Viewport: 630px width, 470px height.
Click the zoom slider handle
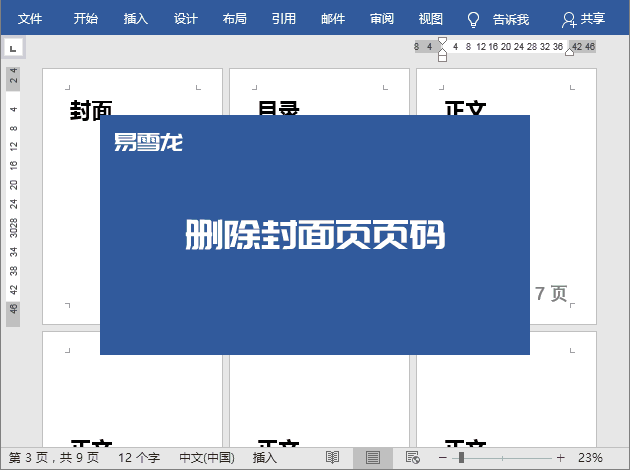tap(461, 458)
